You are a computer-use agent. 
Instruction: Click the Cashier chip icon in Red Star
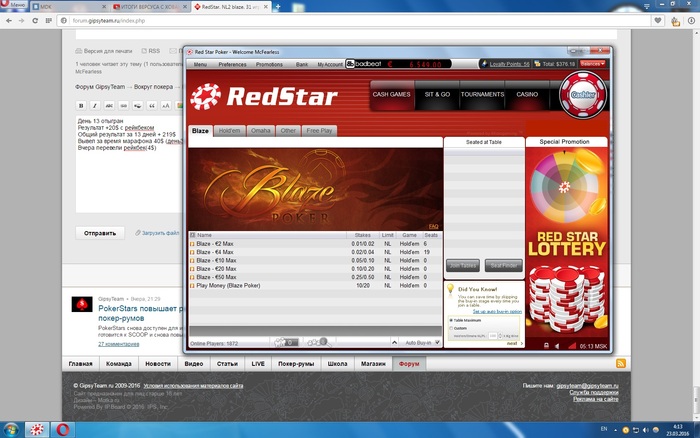click(583, 94)
